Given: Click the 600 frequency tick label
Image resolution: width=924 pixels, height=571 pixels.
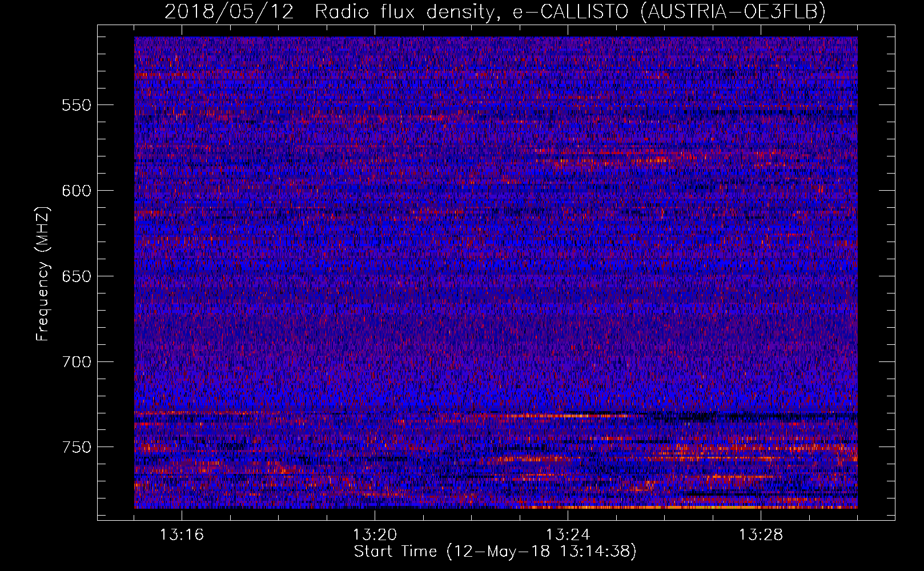Looking at the screenshot, I should point(77,191).
